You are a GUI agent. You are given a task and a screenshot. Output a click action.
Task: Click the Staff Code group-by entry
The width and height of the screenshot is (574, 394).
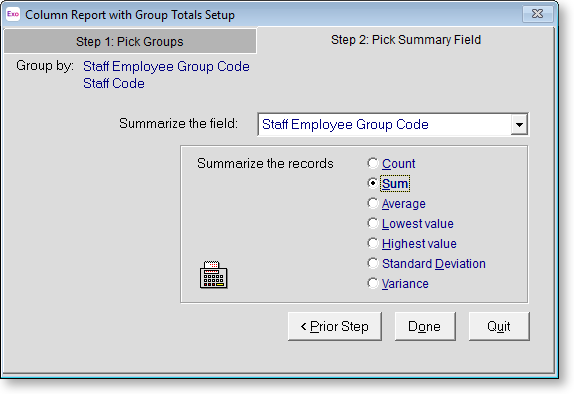114,83
